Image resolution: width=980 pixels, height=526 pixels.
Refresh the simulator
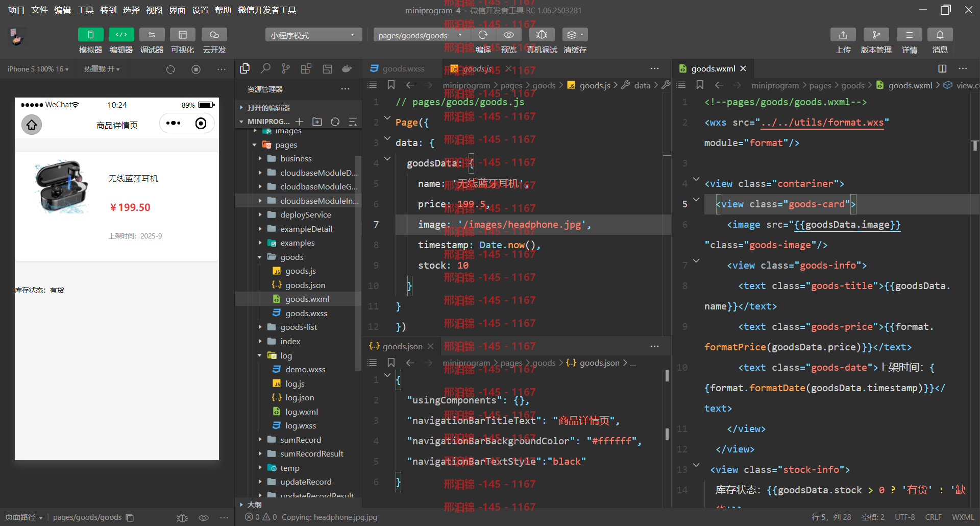(x=170, y=69)
